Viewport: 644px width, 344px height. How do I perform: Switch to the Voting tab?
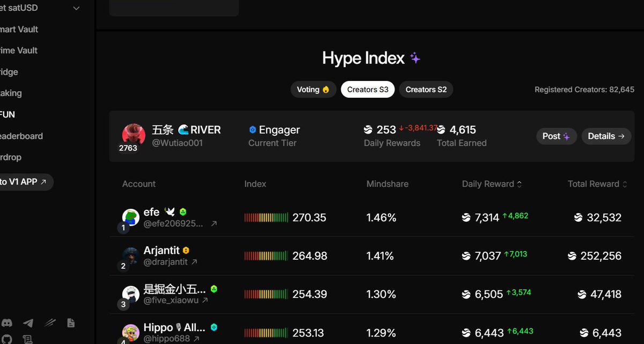pyautogui.click(x=313, y=90)
